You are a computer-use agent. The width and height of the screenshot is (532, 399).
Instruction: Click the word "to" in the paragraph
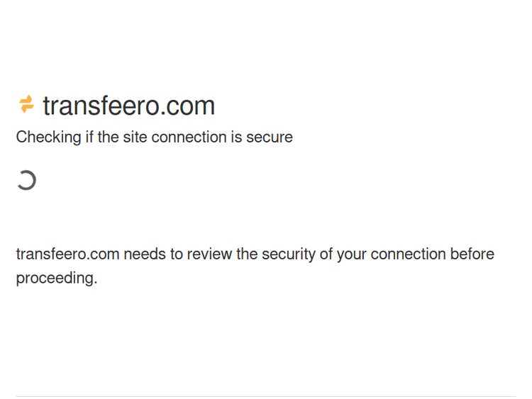176,254
